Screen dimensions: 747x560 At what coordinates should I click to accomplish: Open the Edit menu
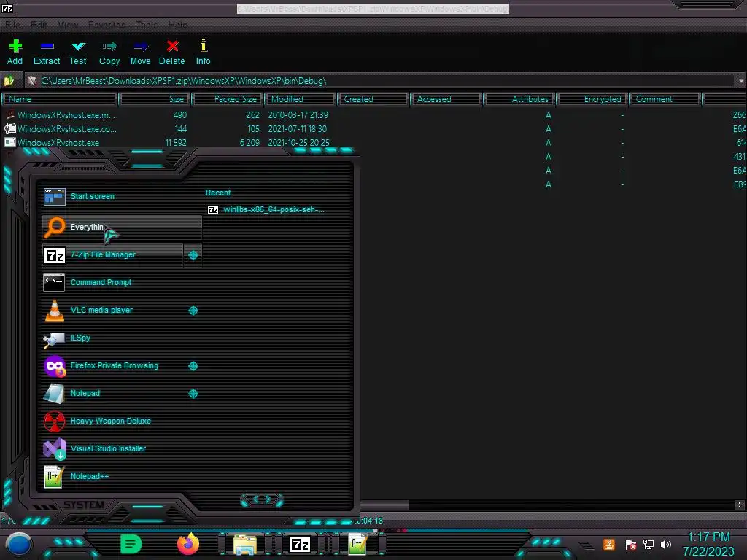pyautogui.click(x=39, y=25)
